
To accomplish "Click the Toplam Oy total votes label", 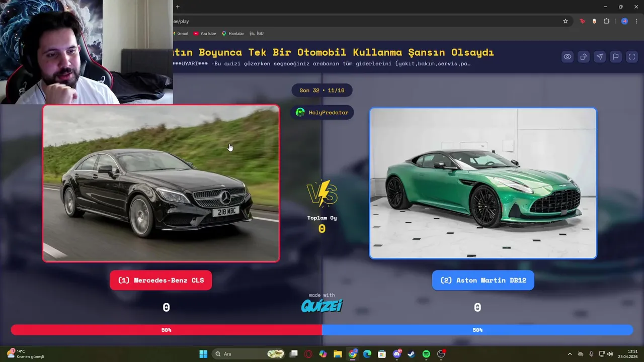I will [x=322, y=218].
